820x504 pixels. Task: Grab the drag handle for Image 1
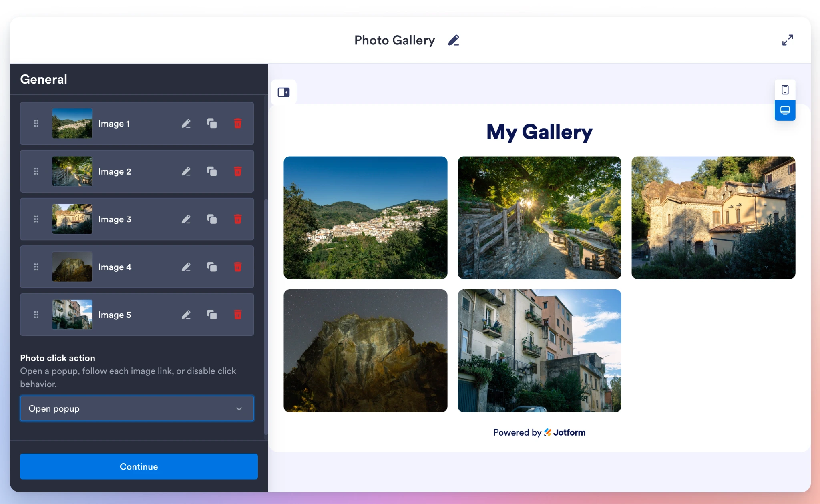pyautogui.click(x=36, y=123)
